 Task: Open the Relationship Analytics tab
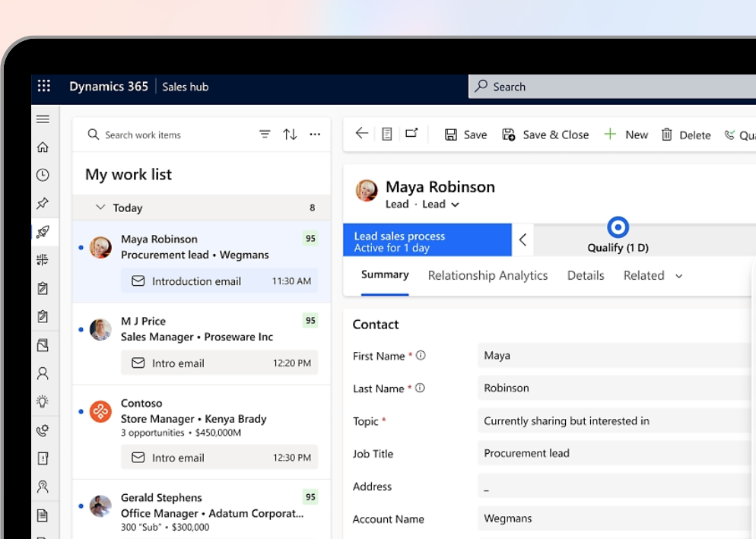pyautogui.click(x=488, y=276)
